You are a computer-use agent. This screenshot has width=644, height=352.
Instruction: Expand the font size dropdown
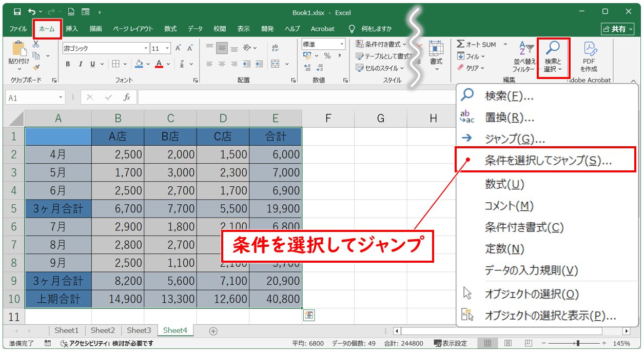[168, 48]
